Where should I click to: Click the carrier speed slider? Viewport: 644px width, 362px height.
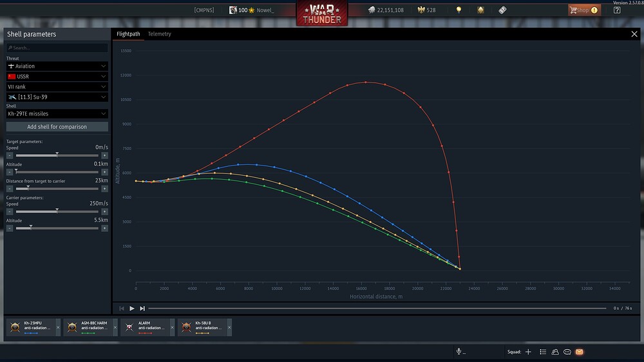(x=57, y=211)
